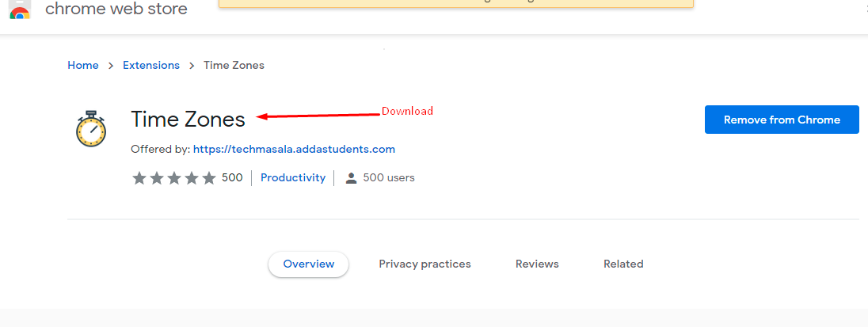The height and width of the screenshot is (327, 868).
Task: Switch to the Reviews tab
Action: [537, 264]
